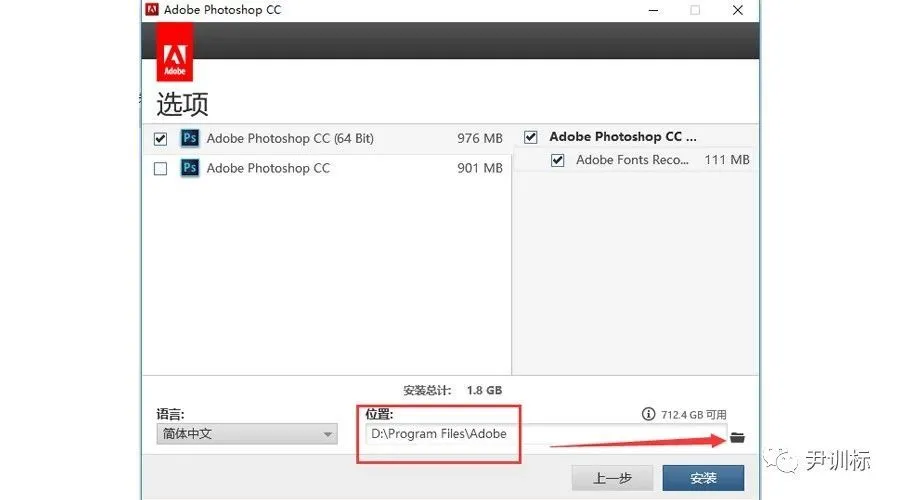Click the 位置 install path field

tap(545, 434)
